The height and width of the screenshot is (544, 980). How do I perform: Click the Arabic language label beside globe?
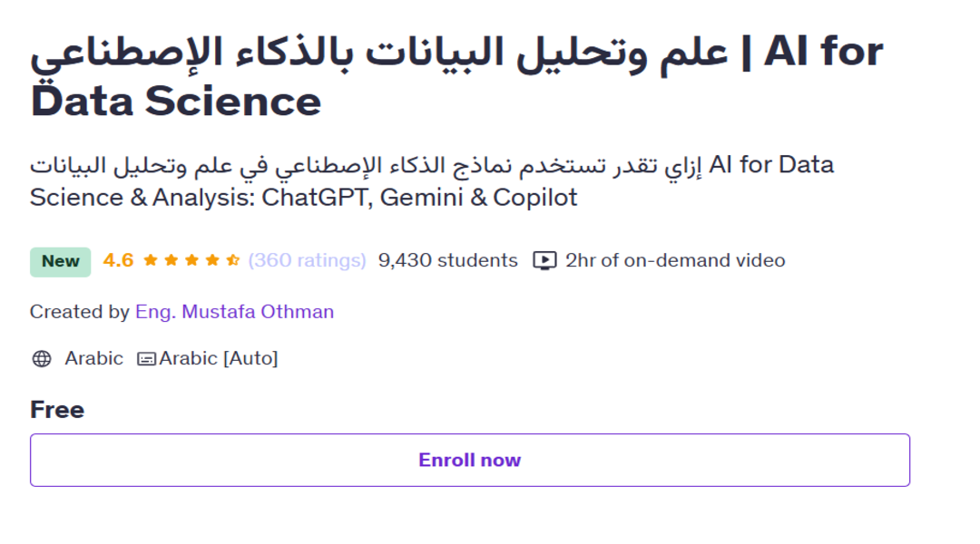(x=93, y=359)
